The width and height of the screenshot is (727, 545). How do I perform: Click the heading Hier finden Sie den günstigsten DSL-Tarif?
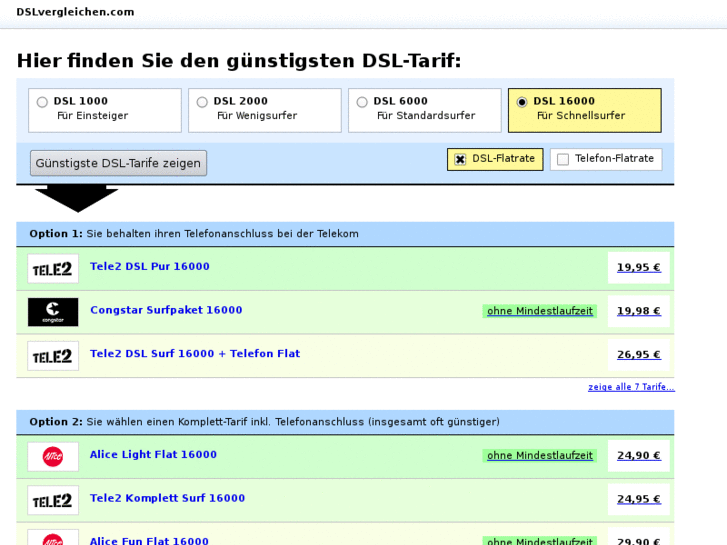pos(239,61)
